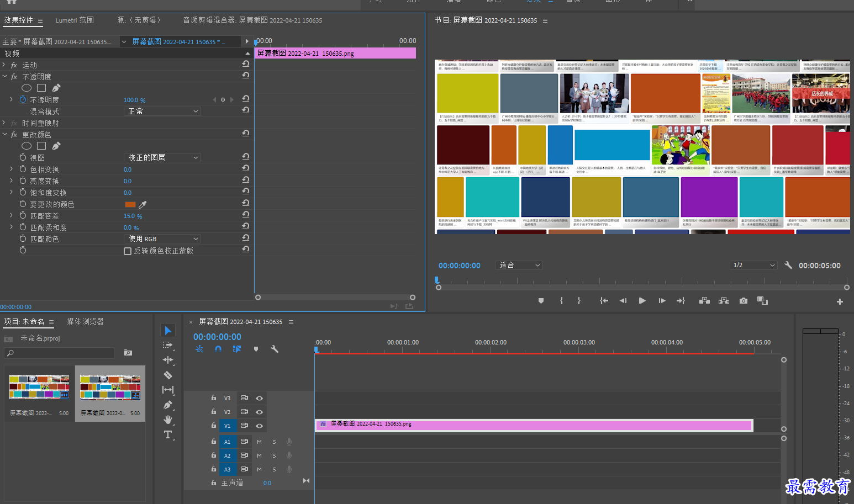Toggle V1 track visibility eye

pos(259,426)
